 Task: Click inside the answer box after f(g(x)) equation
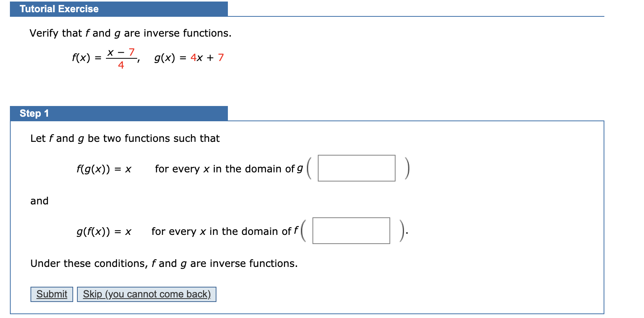[x=357, y=168]
